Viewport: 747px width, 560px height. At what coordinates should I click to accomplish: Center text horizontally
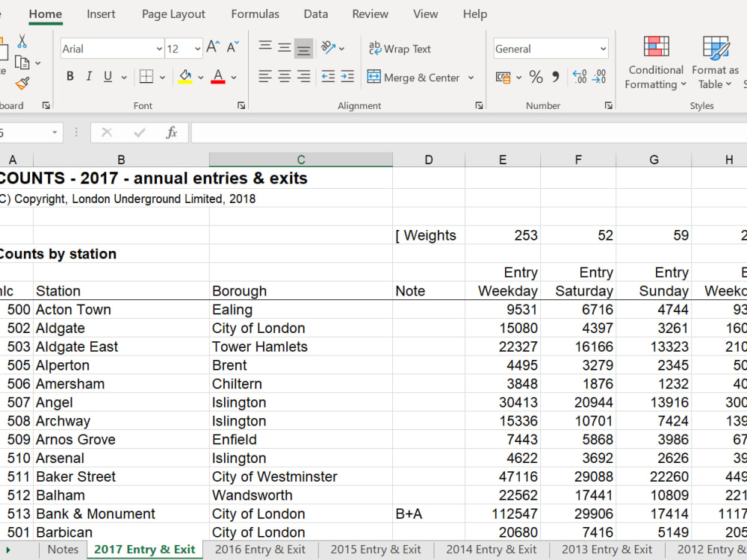[285, 76]
